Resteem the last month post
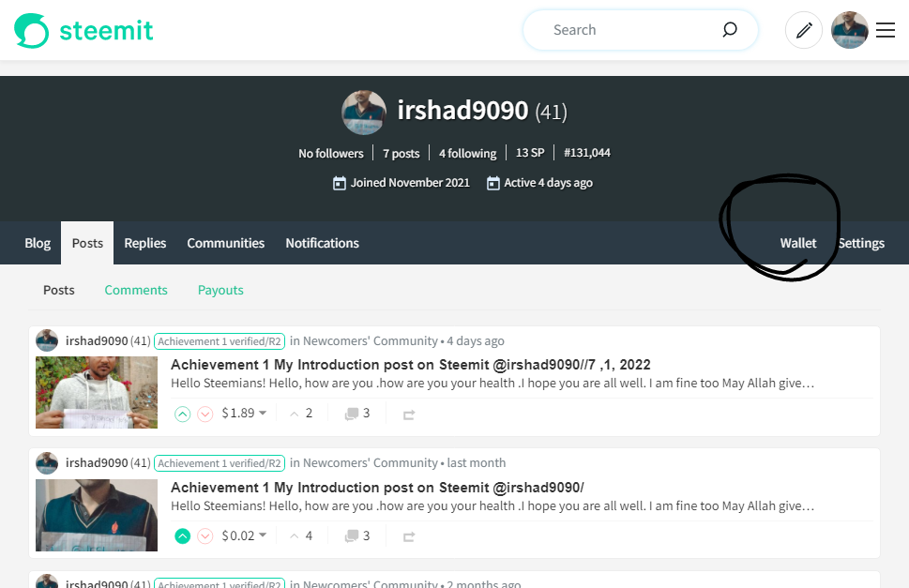The image size is (909, 588). (x=409, y=537)
